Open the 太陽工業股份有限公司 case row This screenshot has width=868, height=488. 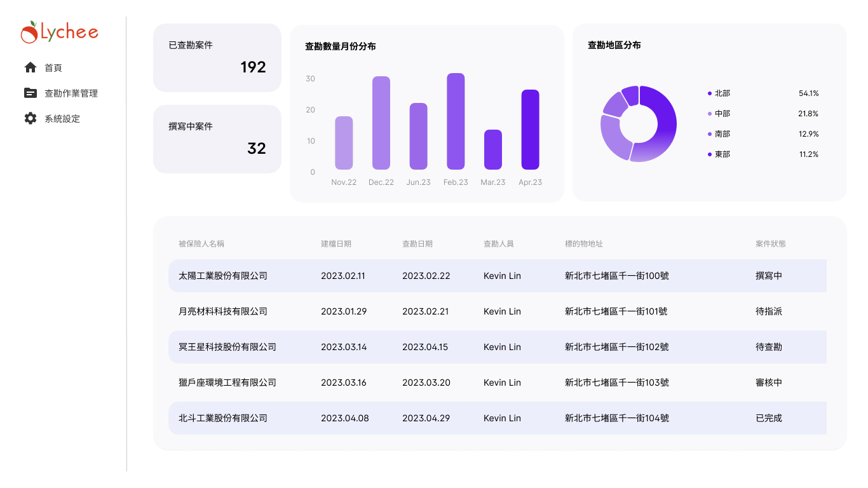(223, 276)
